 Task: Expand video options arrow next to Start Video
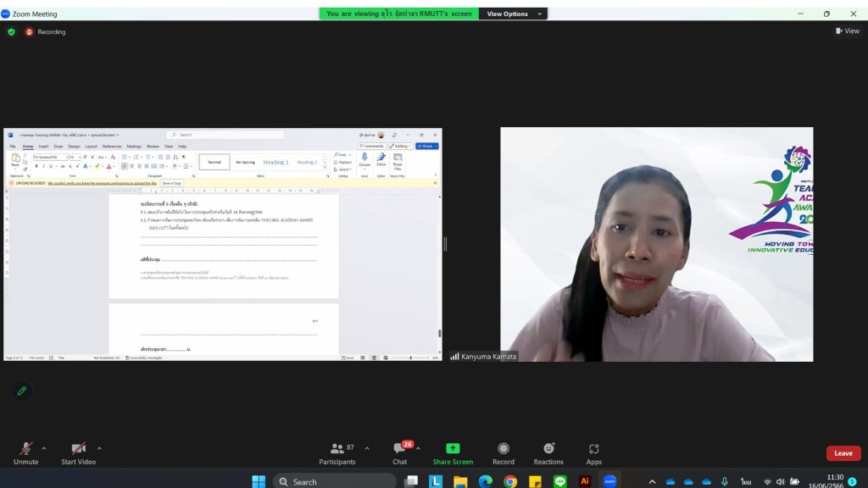tap(99, 448)
